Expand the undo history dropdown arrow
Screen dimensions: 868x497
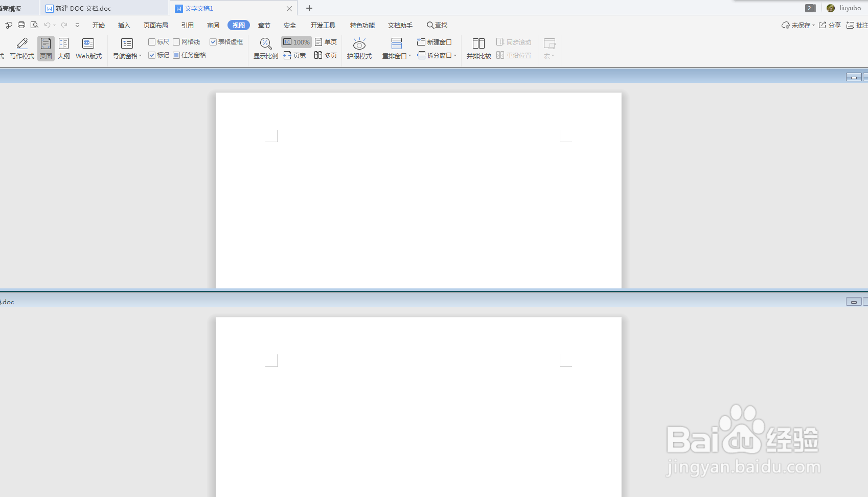pyautogui.click(x=54, y=25)
